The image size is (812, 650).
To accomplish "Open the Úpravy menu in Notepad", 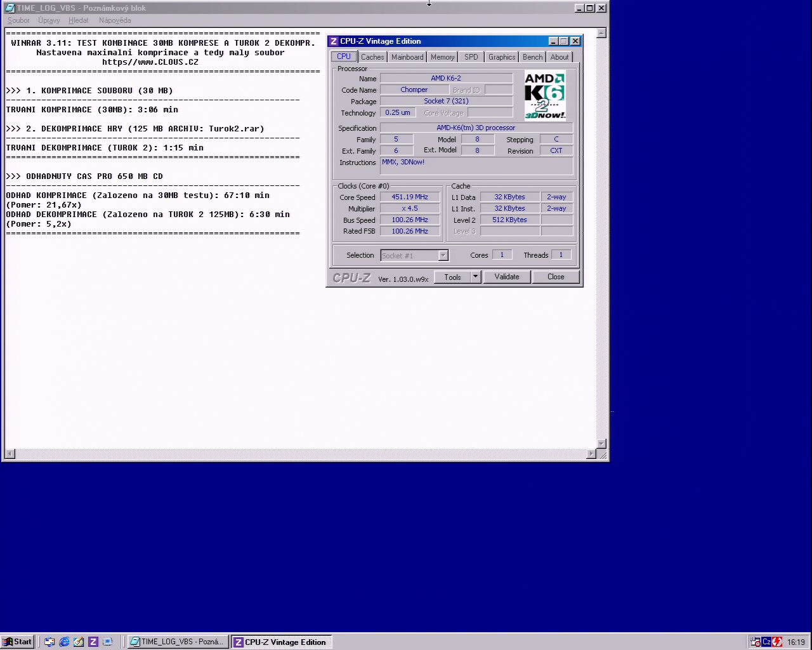I will pyautogui.click(x=49, y=20).
